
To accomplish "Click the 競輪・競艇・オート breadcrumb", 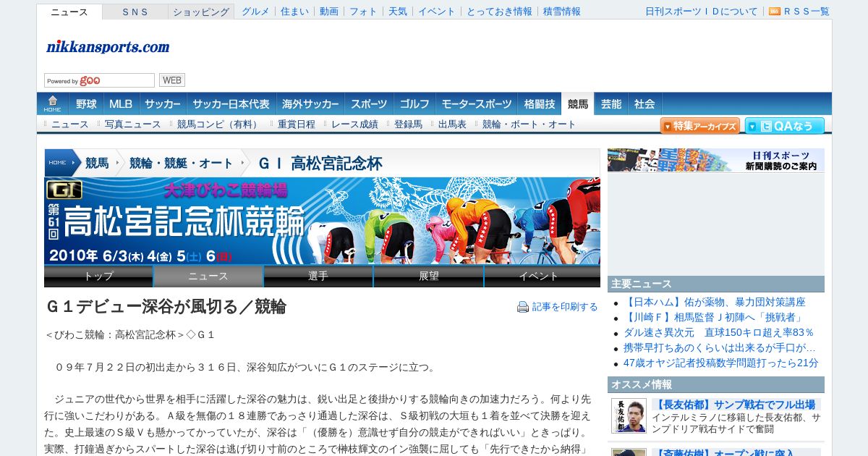I will tap(182, 163).
